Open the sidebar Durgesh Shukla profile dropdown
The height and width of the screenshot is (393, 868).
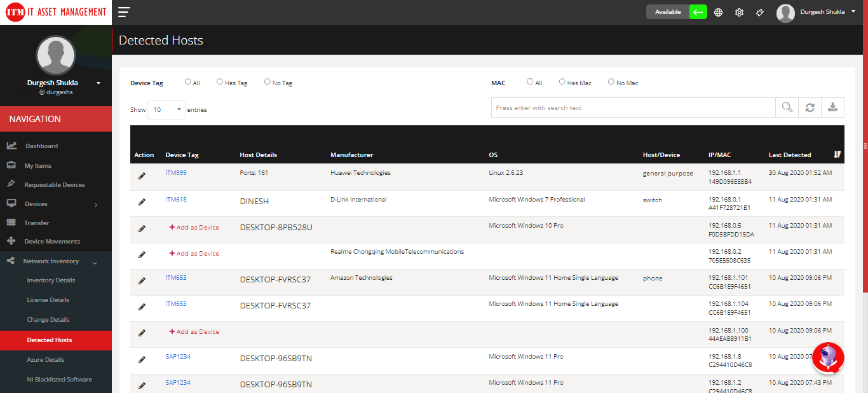coord(98,83)
